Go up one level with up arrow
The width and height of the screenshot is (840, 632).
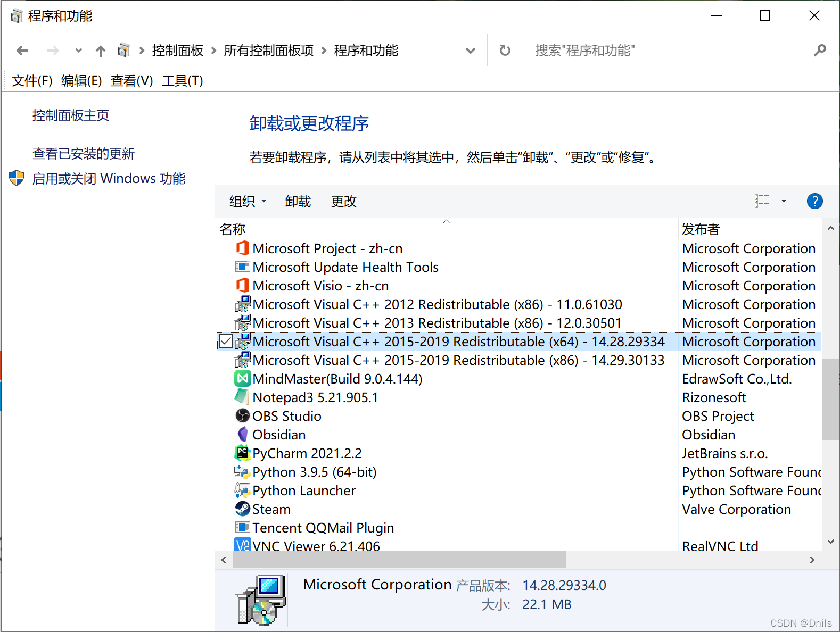click(x=100, y=51)
